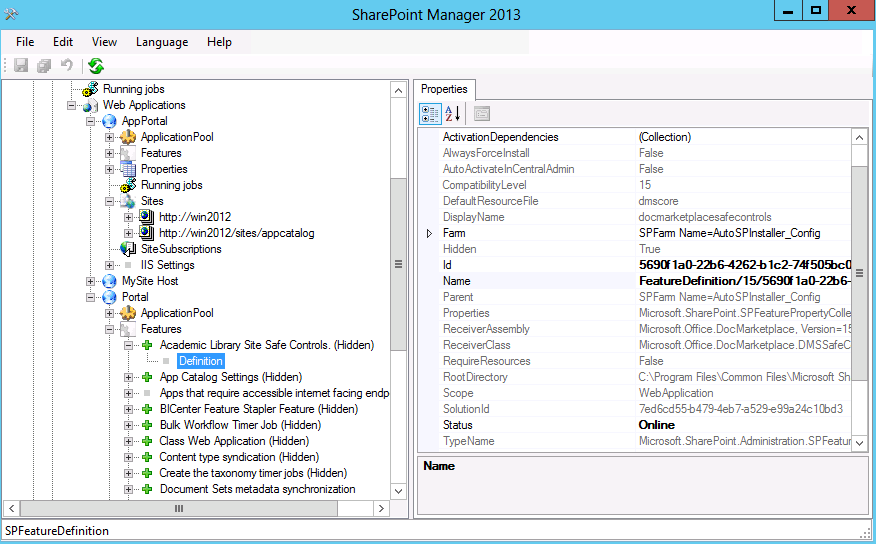Click the Scope value WebApplication
876x544 pixels.
pos(676,393)
